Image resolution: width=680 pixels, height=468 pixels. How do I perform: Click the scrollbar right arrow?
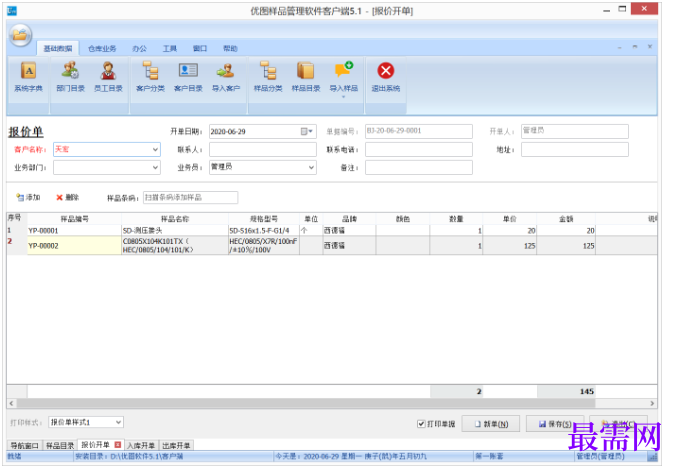click(x=652, y=403)
